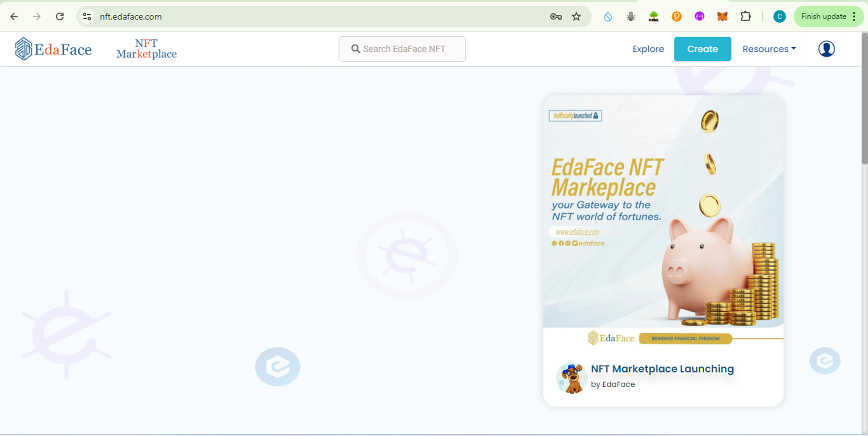Open the bug extension icon

pyautogui.click(x=631, y=17)
